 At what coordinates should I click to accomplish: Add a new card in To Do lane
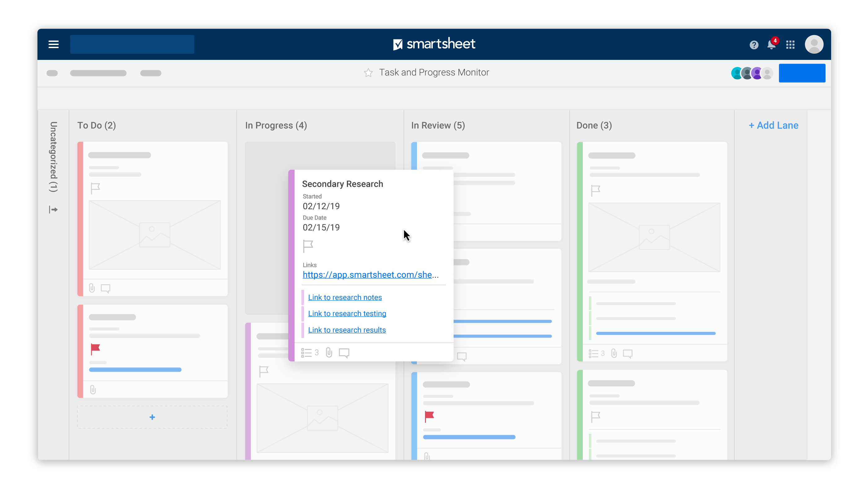(152, 417)
